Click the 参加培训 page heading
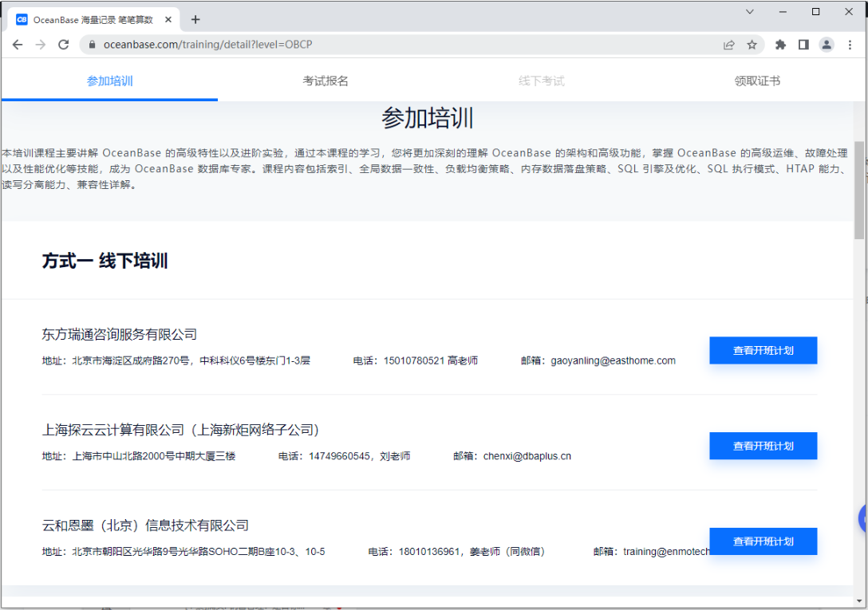This screenshot has height=610, width=868. [428, 119]
